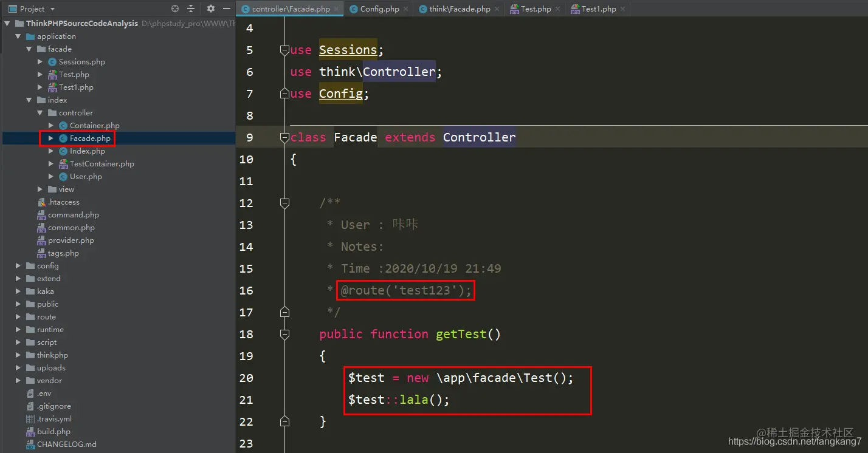Fold the getTest function at line 18

[x=284, y=335]
